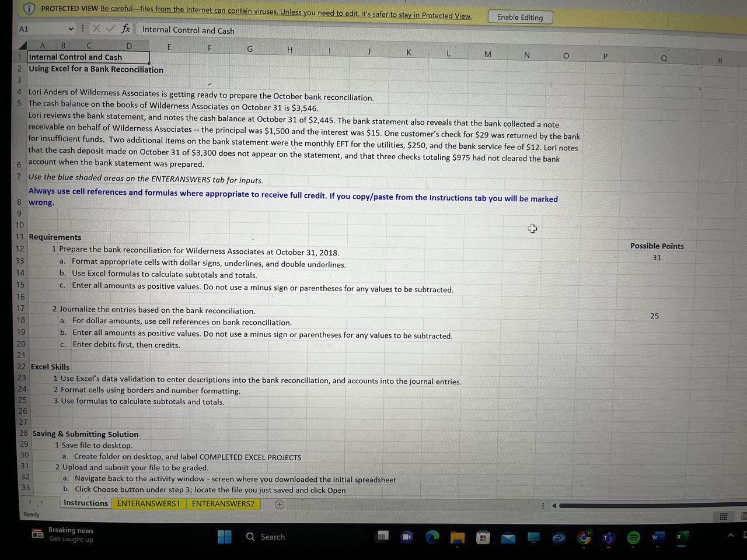Select the Instructions sheet tab
747x560 pixels.
coord(85,503)
